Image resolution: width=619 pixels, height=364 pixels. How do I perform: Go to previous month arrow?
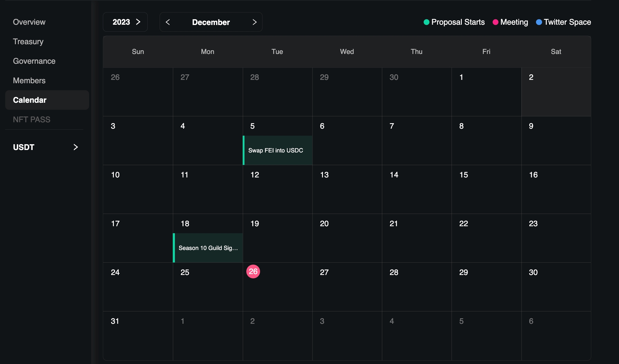tap(168, 22)
